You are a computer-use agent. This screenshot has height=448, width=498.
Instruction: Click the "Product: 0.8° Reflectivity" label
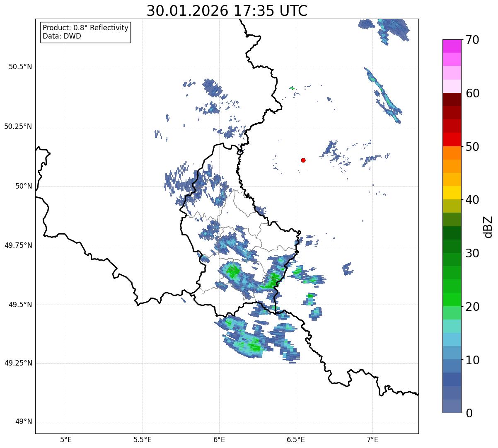click(86, 28)
